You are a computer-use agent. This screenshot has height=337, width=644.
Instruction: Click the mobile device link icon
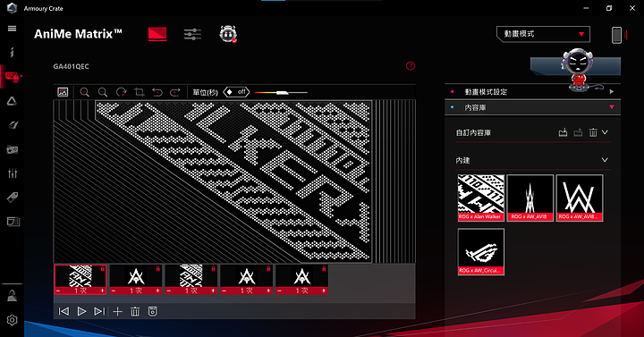point(616,35)
